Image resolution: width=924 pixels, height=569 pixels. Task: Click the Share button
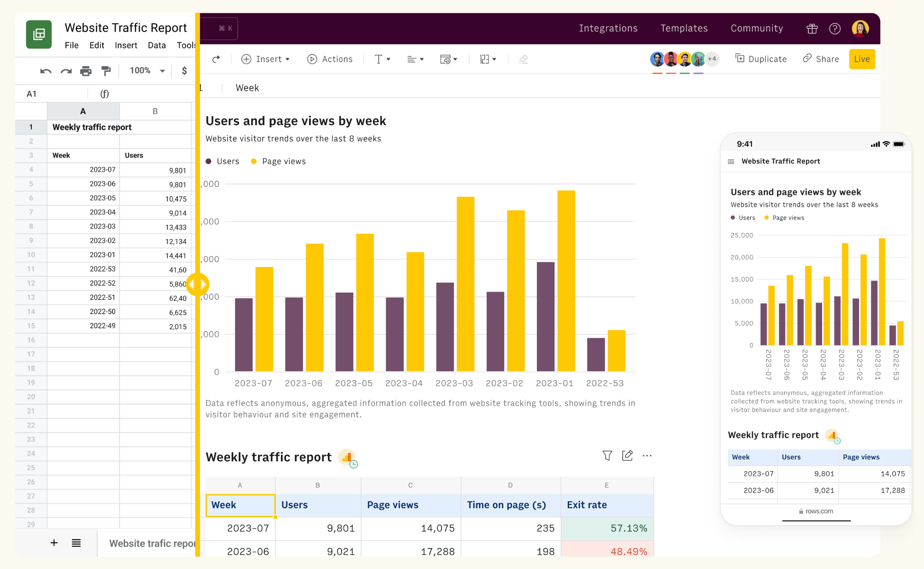[821, 59]
